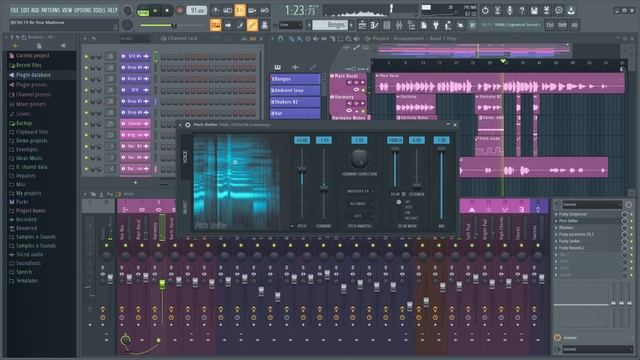
Task: Click the speech bubble icon in top toolbar
Action: tap(559, 10)
